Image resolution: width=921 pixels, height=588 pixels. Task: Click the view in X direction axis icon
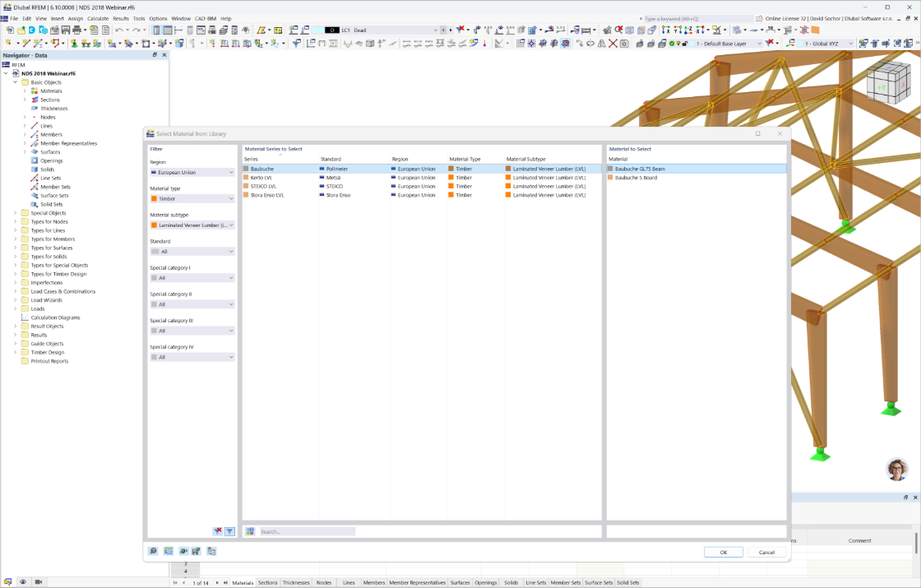[665, 30]
